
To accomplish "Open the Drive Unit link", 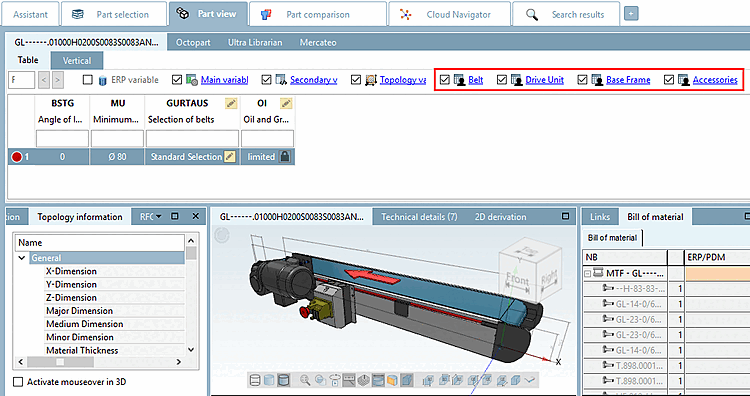I will point(544,80).
